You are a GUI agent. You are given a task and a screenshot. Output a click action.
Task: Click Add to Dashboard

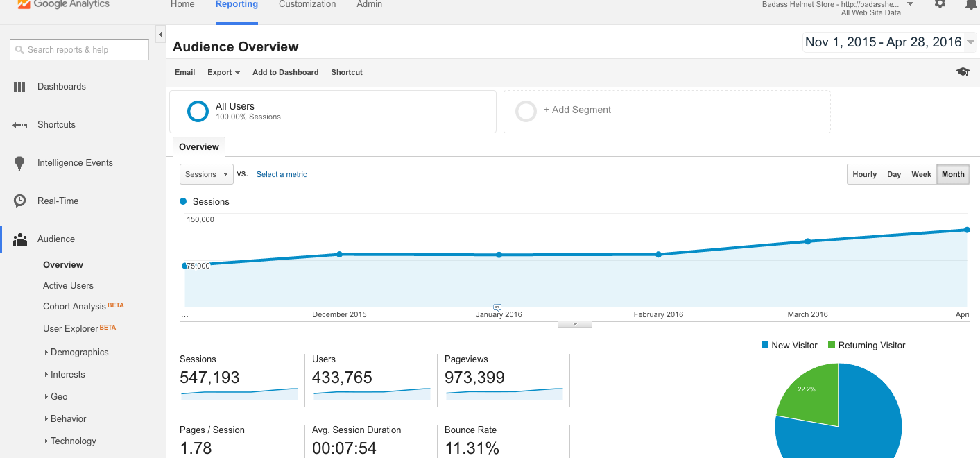click(286, 72)
